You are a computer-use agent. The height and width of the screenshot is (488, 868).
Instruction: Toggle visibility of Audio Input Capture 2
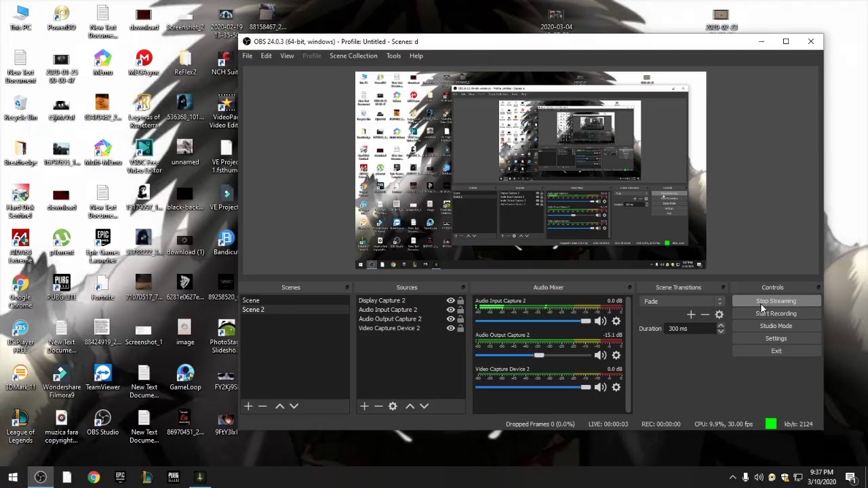450,310
